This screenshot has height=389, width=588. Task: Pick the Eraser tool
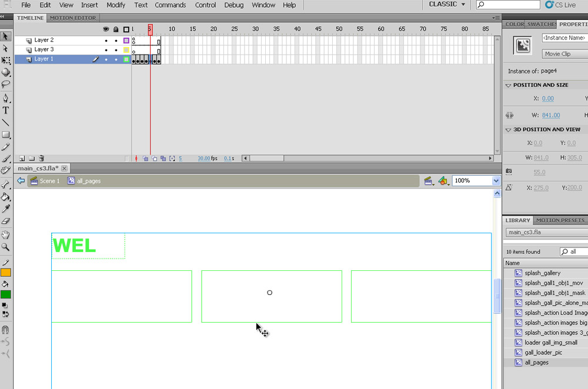6,222
